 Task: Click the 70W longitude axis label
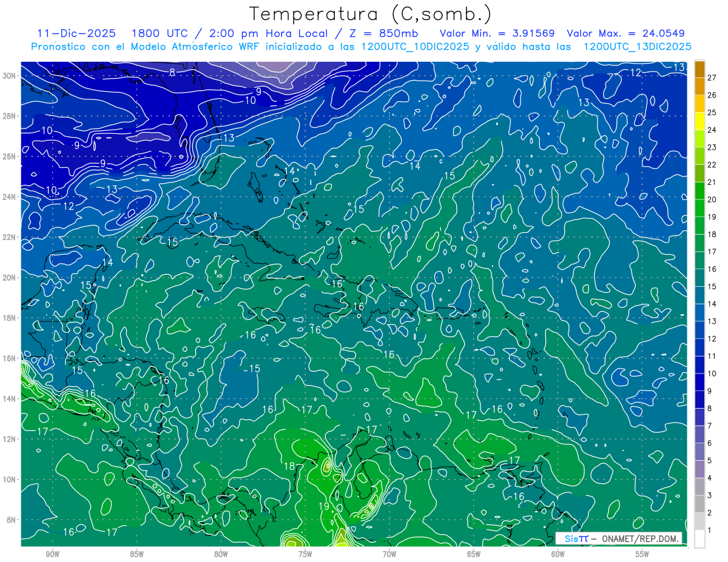(389, 554)
